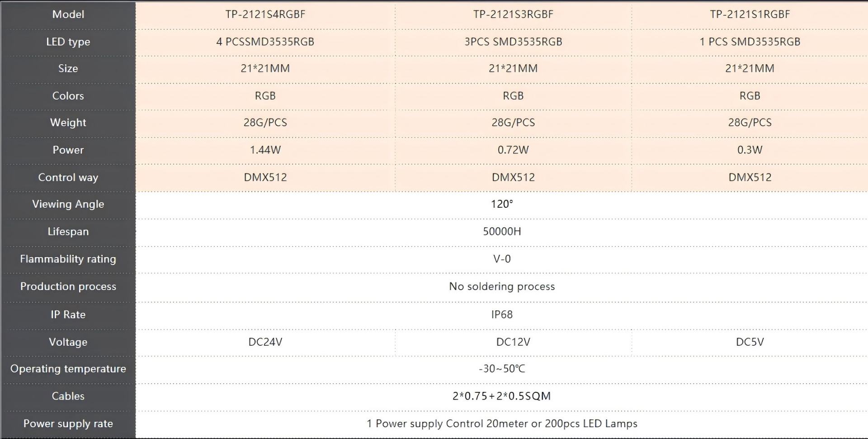Select the 120° viewing angle value
Screen dimensions: 868x439
502,204
